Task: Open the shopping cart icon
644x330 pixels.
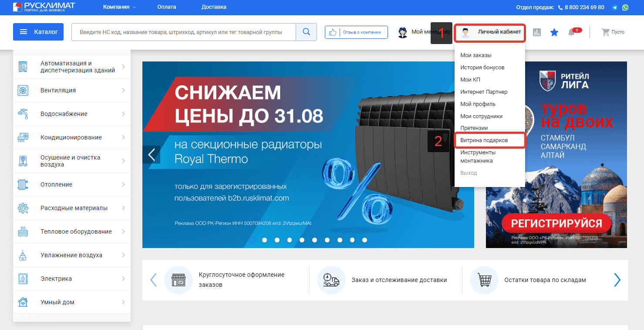Action: point(605,32)
